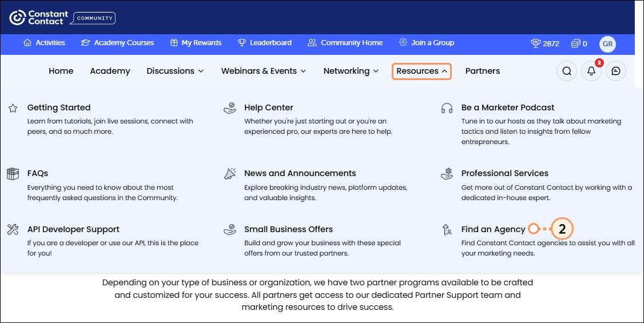Open the Be a Marketer Podcast link
The height and width of the screenshot is (323, 644).
[x=508, y=107]
